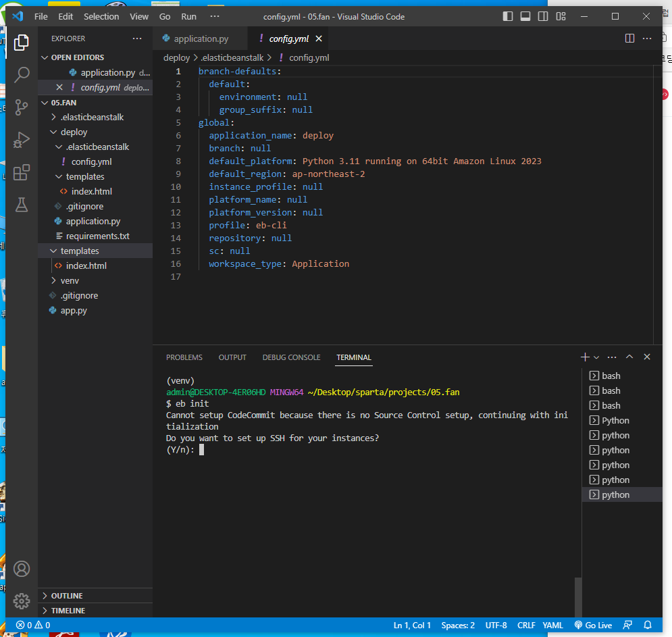Split the editor right
This screenshot has width=672, height=637.
pyautogui.click(x=629, y=39)
